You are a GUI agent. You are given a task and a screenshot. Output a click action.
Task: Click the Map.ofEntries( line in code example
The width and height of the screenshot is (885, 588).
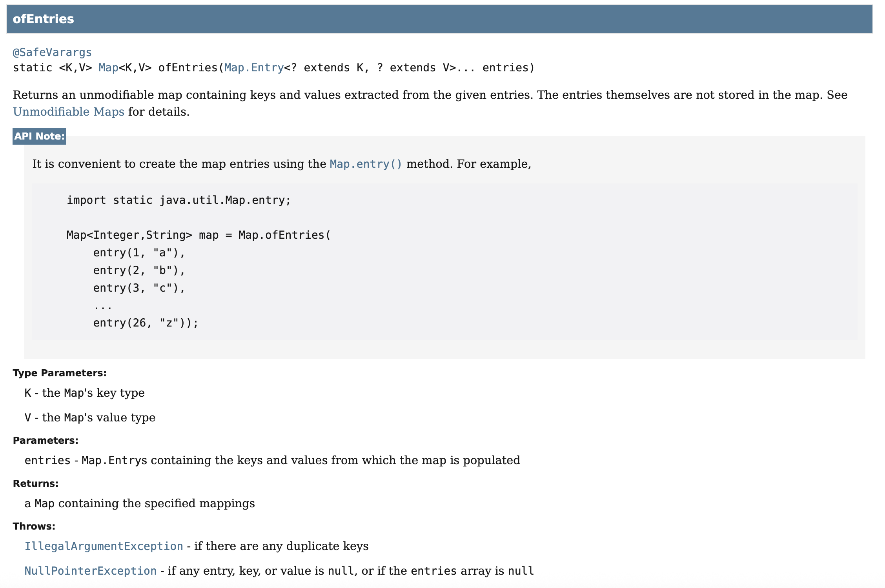(198, 235)
